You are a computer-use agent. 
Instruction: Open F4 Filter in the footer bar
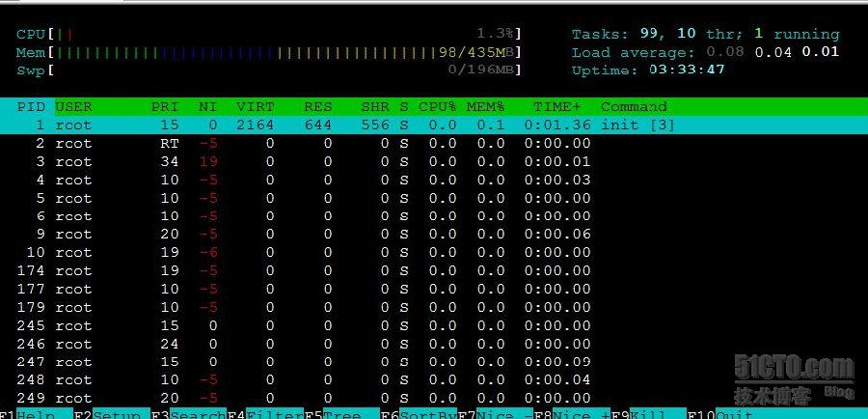[265, 415]
